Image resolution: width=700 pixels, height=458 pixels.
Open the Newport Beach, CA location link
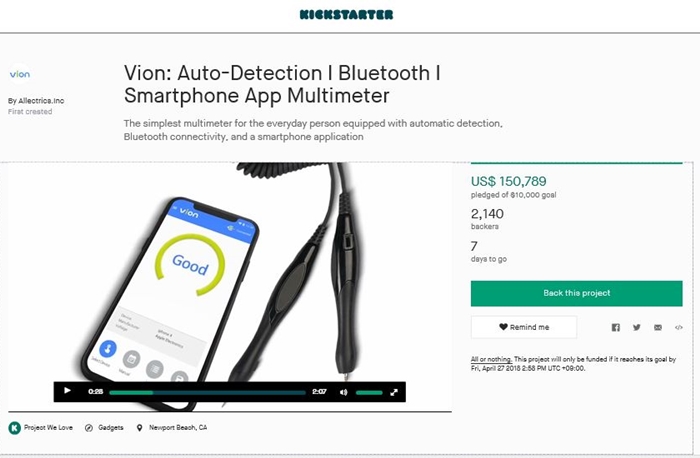(178, 428)
